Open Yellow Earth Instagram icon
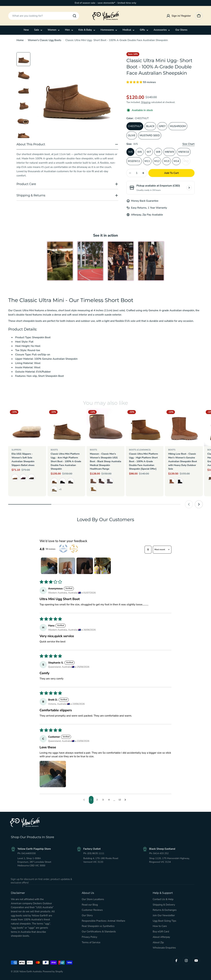This screenshot has width=211, height=980. (x=186, y=961)
